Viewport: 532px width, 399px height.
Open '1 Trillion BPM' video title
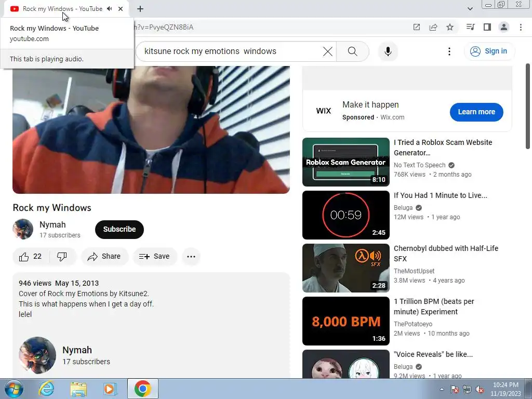(x=434, y=307)
